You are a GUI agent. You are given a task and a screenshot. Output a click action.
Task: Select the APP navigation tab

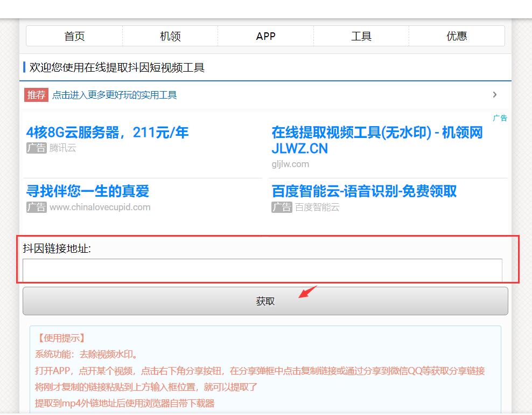[265, 36]
